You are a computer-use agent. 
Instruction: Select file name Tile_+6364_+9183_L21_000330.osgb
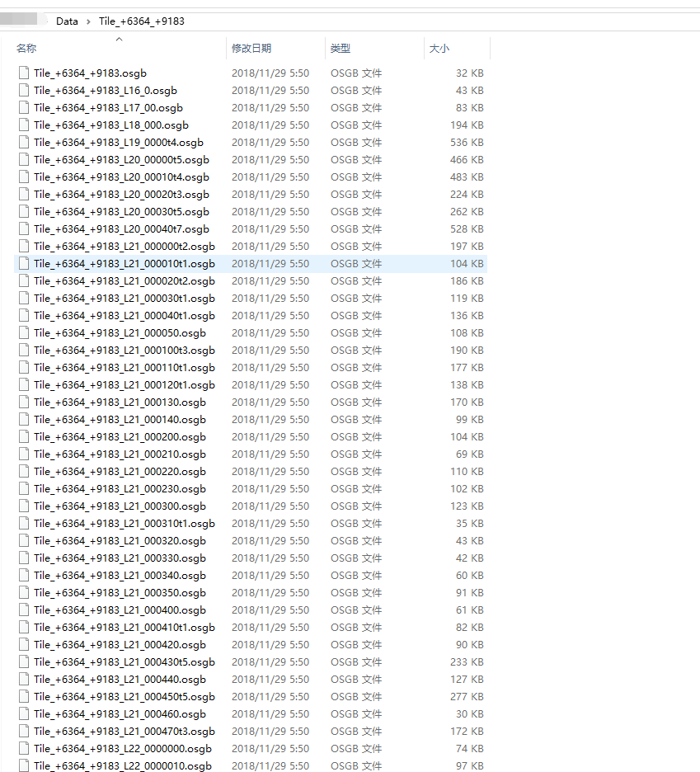120,558
